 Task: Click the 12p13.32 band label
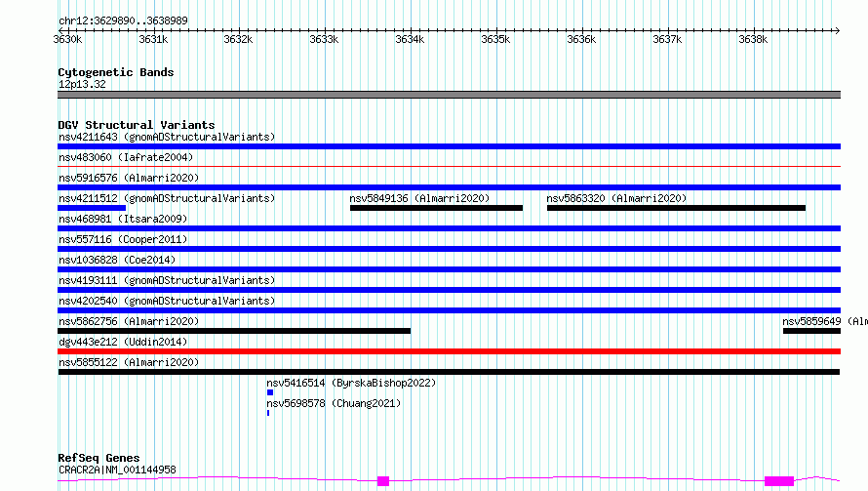pyautogui.click(x=82, y=84)
